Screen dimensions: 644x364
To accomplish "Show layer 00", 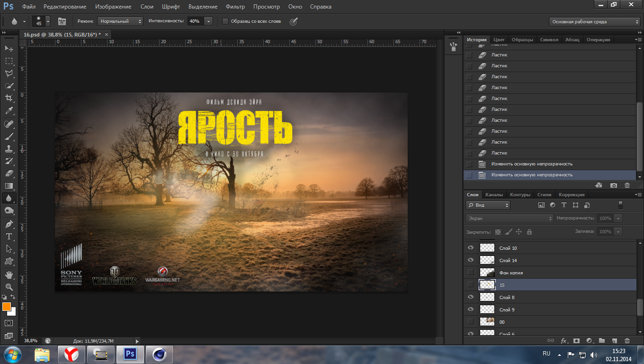I will coord(470,322).
